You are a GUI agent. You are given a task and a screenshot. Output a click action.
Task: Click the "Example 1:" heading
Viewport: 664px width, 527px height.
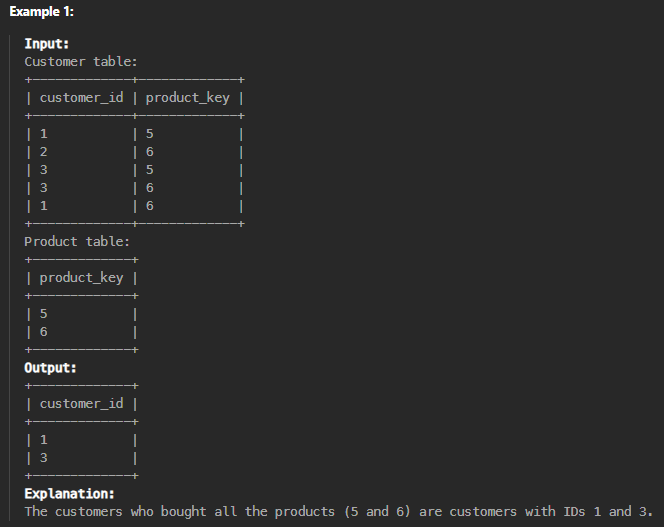pos(42,11)
